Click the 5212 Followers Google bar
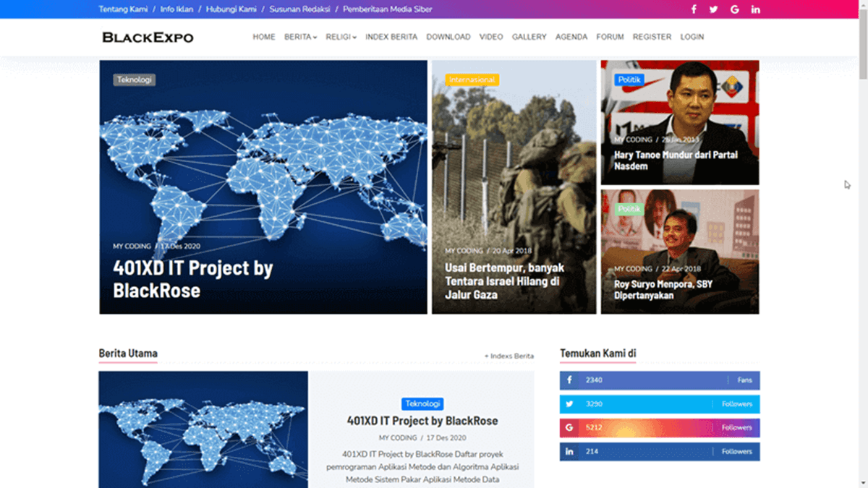The width and height of the screenshot is (868, 488). click(660, 428)
